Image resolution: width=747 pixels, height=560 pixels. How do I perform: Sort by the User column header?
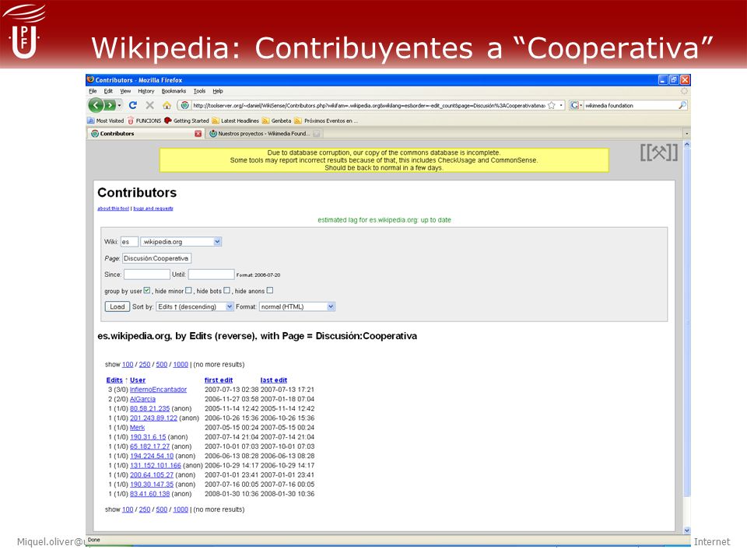138,380
